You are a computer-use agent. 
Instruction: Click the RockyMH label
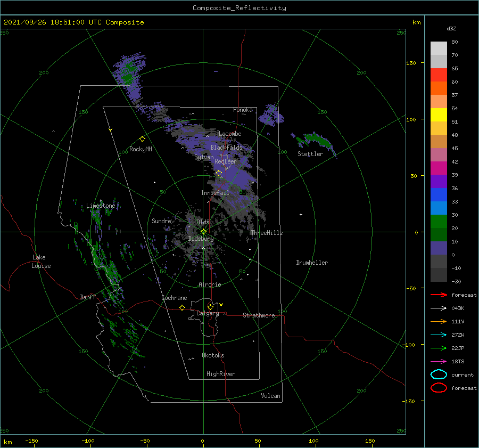pos(141,149)
